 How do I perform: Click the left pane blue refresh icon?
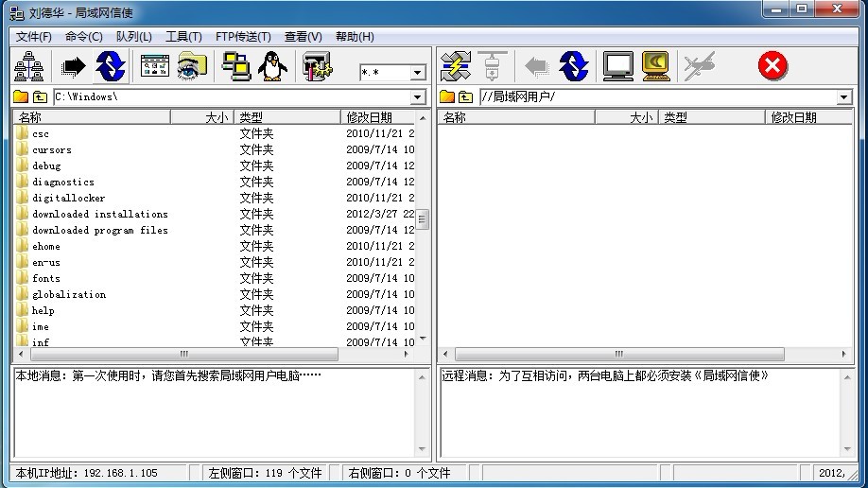pos(111,66)
